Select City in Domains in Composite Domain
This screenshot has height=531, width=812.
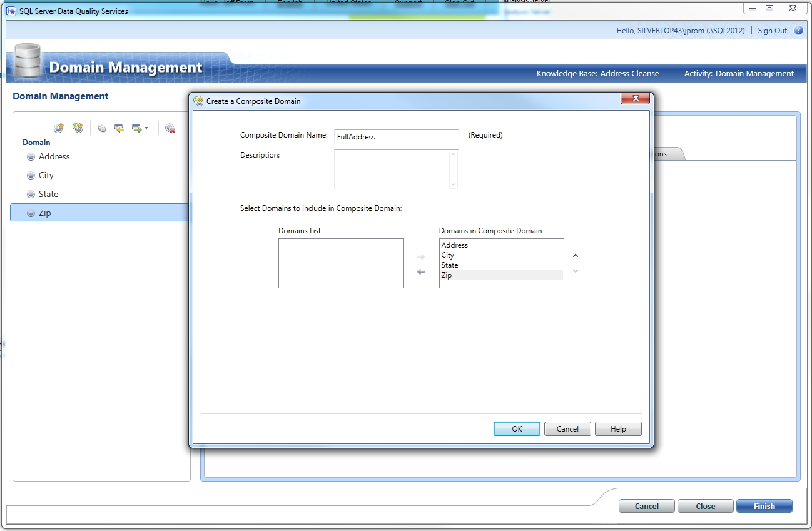448,255
